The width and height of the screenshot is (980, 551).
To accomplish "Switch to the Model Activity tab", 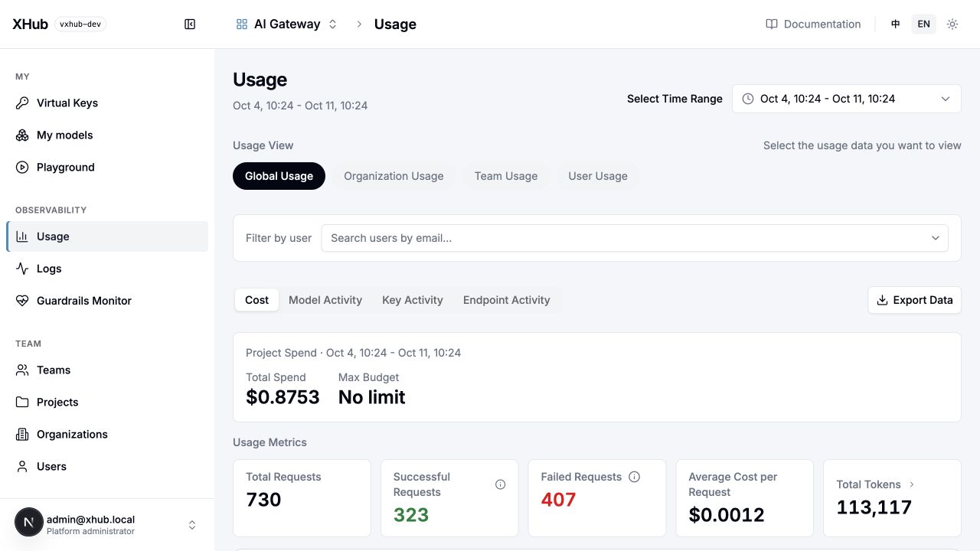I will click(325, 300).
